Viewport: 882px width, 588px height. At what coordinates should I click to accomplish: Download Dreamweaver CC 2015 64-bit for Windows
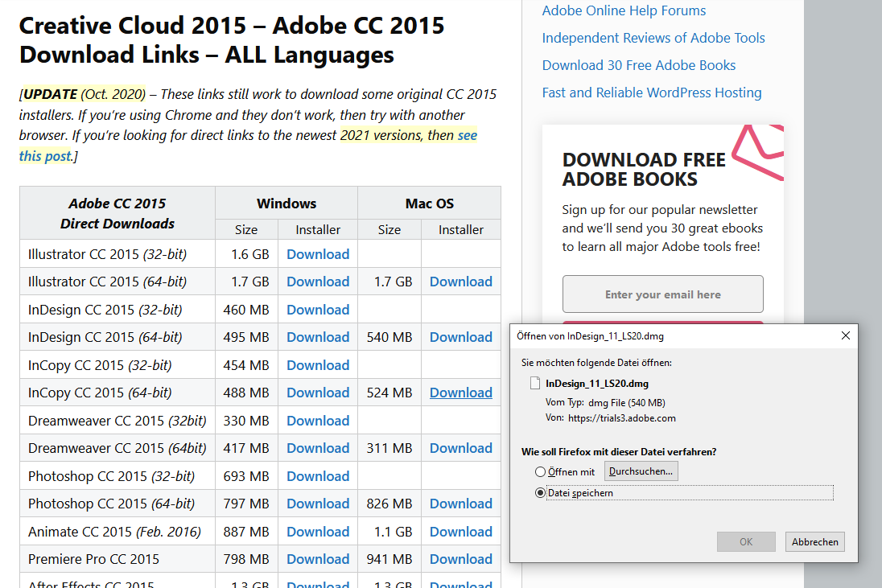click(318, 447)
